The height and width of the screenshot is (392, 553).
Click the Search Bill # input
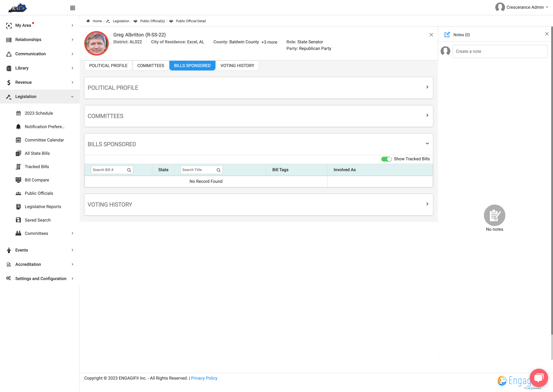pos(112,170)
